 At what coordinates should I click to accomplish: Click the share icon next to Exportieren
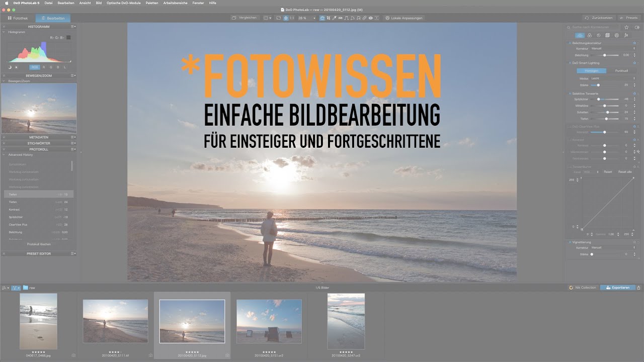[638, 288]
